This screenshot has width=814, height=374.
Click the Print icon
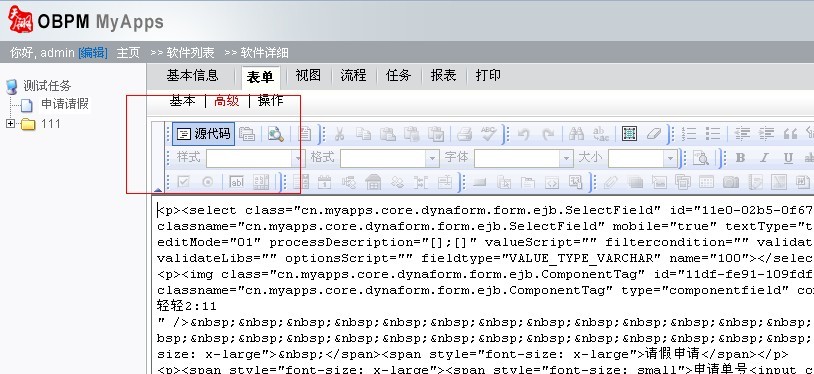pyautogui.click(x=464, y=134)
